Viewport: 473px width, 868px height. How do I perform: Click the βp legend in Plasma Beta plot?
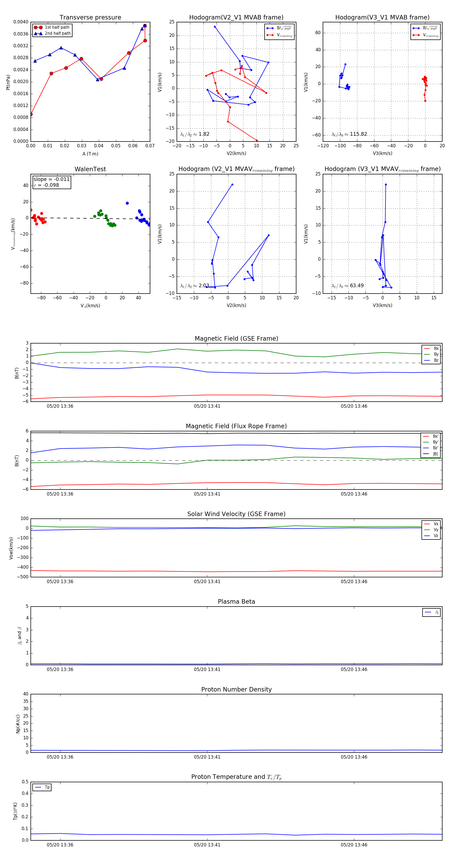[x=431, y=612]
